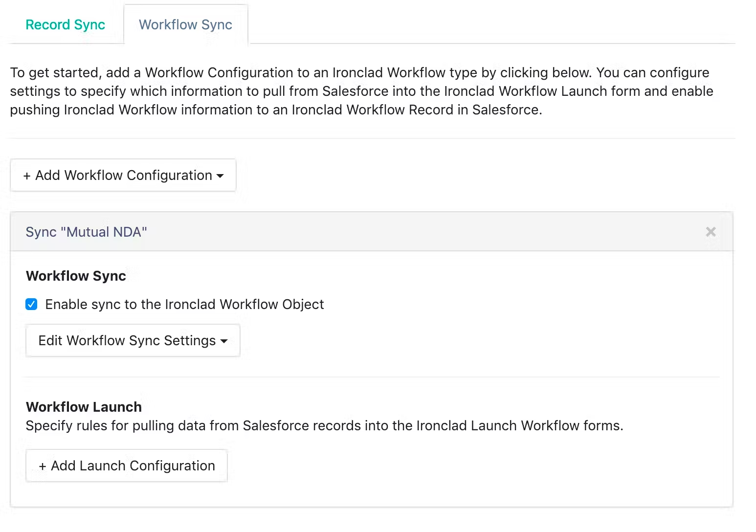This screenshot has width=756, height=532.
Task: Switch to the Record Sync tab
Action: [x=66, y=24]
